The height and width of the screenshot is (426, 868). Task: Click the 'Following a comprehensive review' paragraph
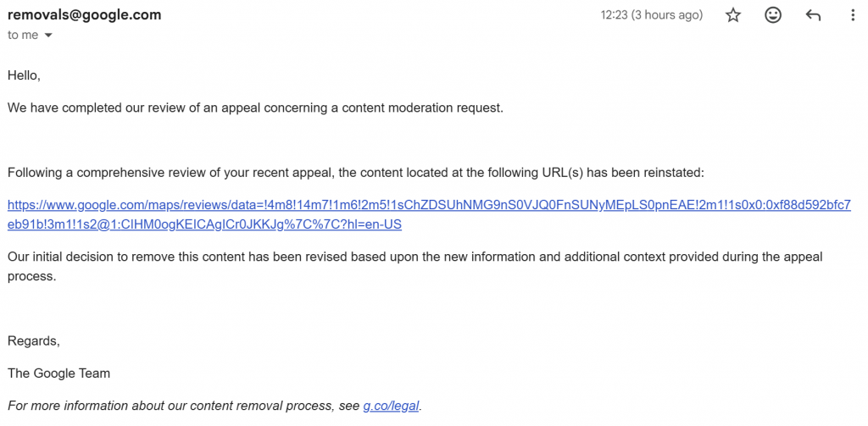(355, 173)
